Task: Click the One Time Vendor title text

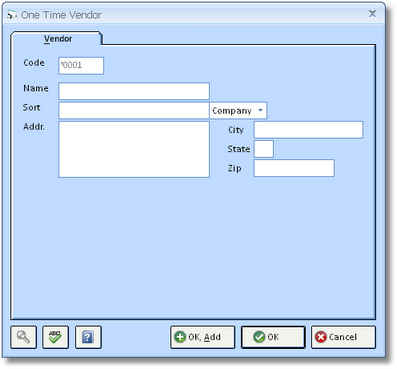Action: [x=61, y=15]
